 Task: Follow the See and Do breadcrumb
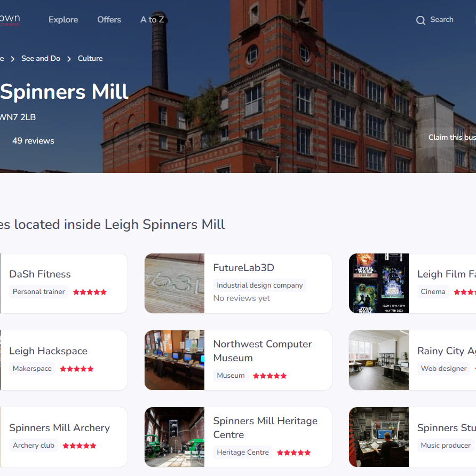41,58
